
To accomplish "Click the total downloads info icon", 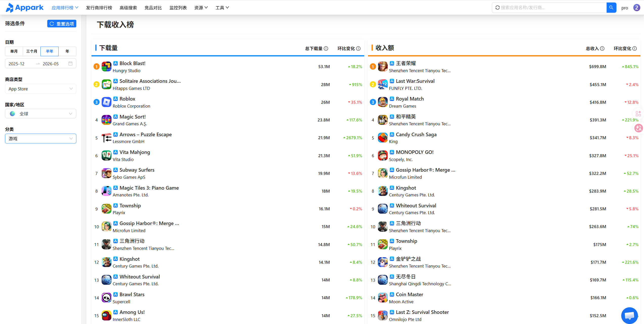I will (326, 48).
